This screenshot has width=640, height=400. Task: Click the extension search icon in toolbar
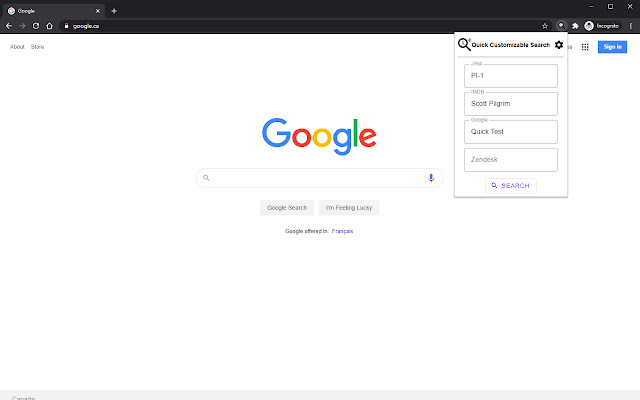pos(562,26)
